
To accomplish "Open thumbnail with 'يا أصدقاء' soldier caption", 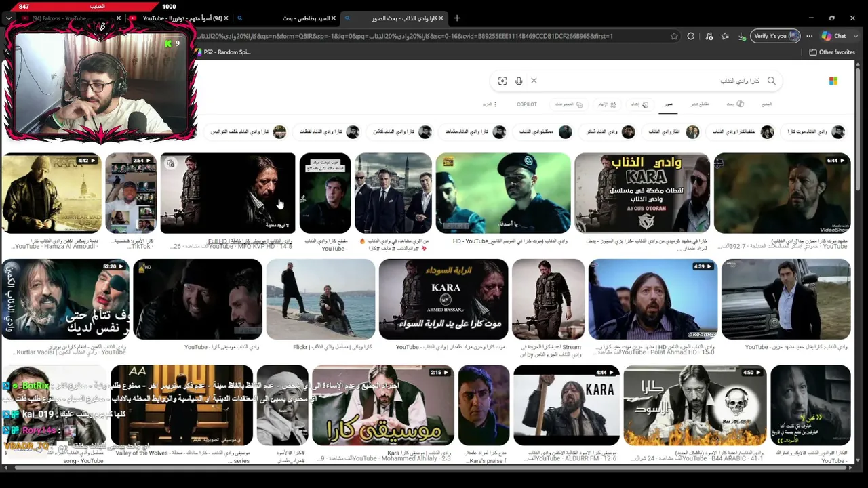I will [x=503, y=193].
